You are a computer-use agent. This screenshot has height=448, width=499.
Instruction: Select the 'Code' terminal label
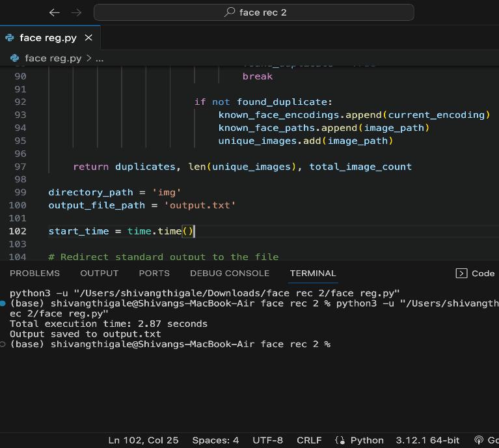483,273
